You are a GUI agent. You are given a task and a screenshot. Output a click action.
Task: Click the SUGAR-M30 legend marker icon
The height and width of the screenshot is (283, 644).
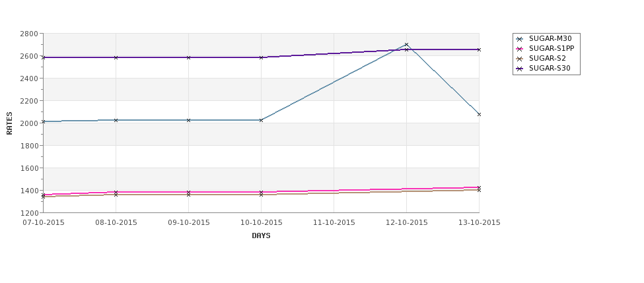point(520,39)
